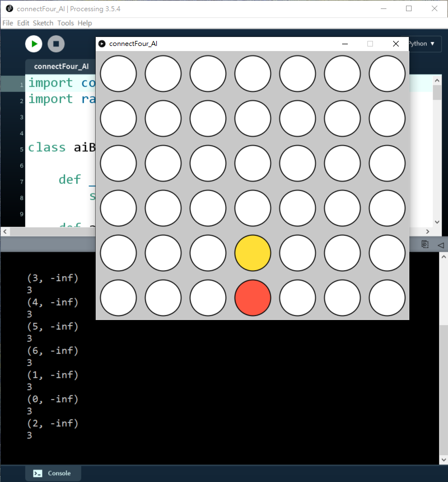Open the Help menu
The height and width of the screenshot is (482, 448).
pos(85,23)
